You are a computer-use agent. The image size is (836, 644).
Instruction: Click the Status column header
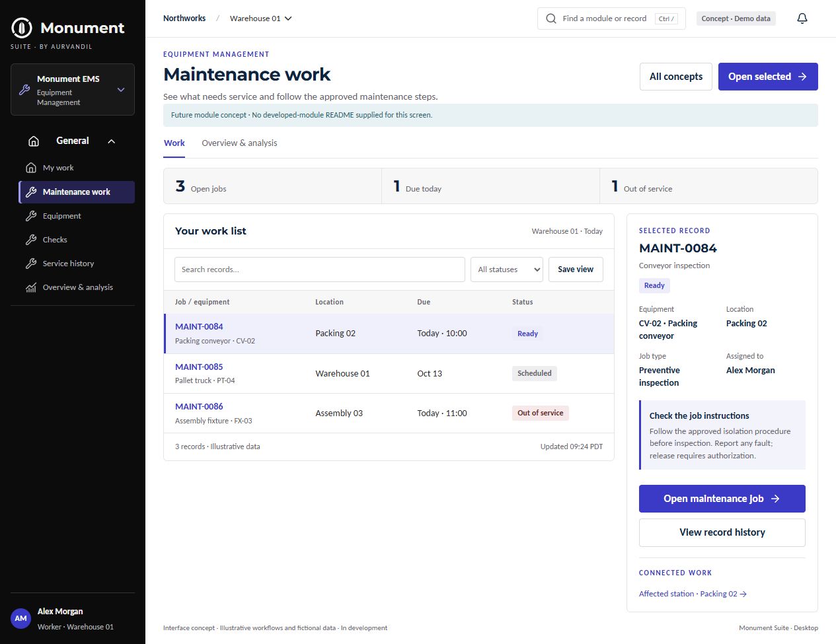tap(522, 302)
